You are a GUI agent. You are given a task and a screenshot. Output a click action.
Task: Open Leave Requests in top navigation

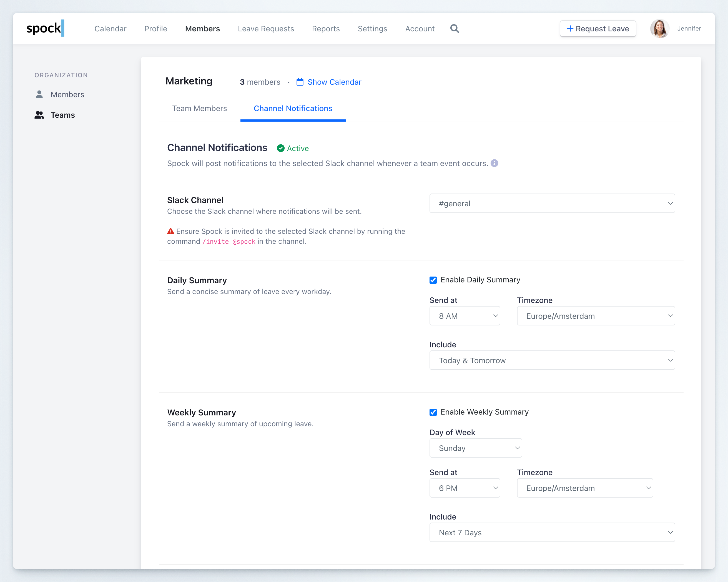tap(266, 29)
